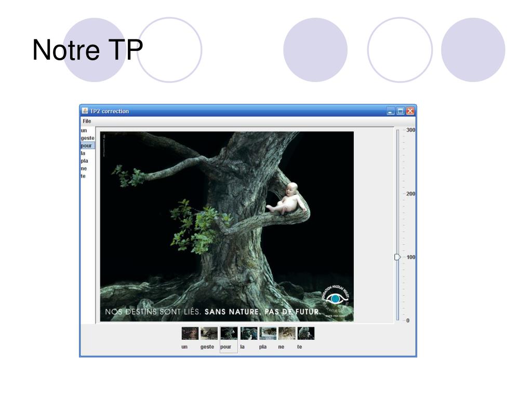Screen dimensions: 532x399
Task: Click the 'TP2 correction' title bar text
Action: click(109, 111)
